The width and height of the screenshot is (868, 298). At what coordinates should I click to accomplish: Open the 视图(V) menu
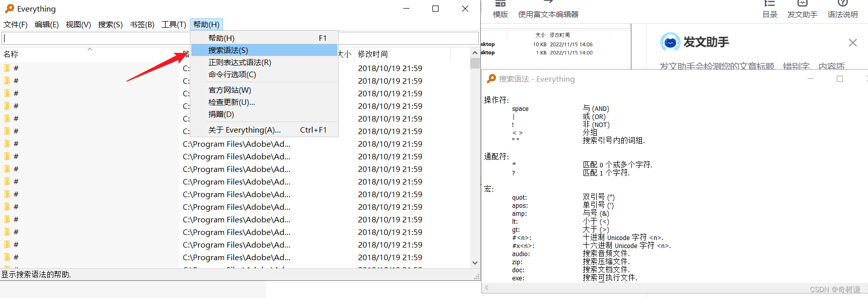pos(79,24)
